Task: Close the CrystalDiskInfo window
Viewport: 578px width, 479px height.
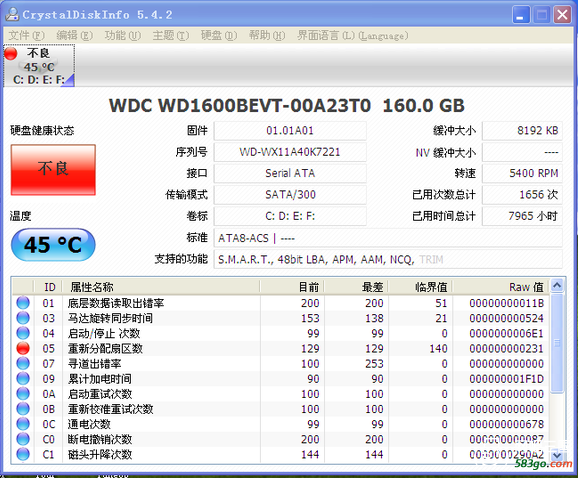Action: pos(562,15)
